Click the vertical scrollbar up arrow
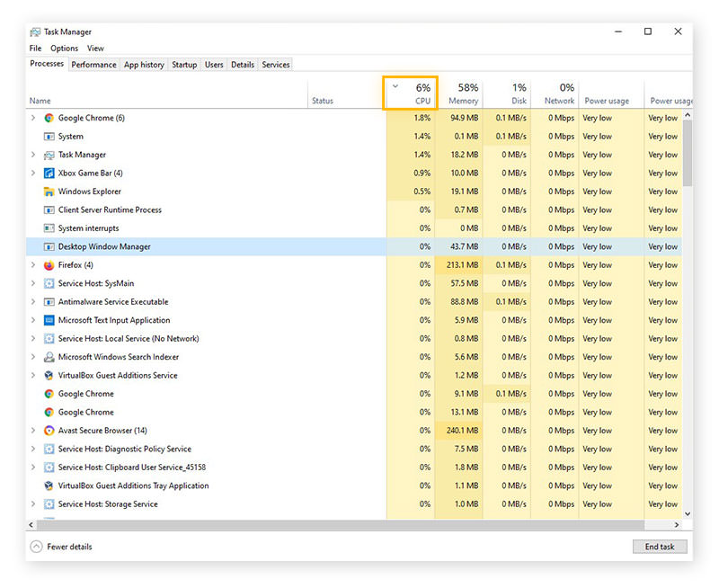Screen dimensions: 719x588 688,115
